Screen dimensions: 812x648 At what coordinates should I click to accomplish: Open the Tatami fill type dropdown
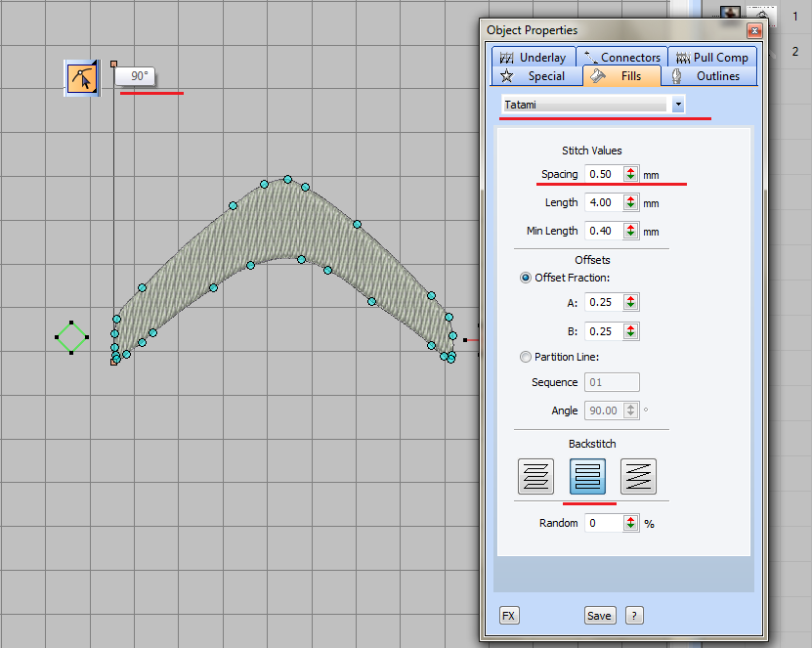coord(678,104)
